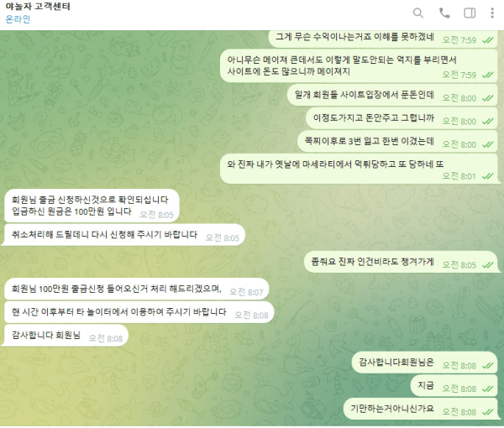Click the message mentioning 마세라티에서 먹튀당하고
Image resolution: width=504 pixels, height=428 pixels.
coord(359,170)
